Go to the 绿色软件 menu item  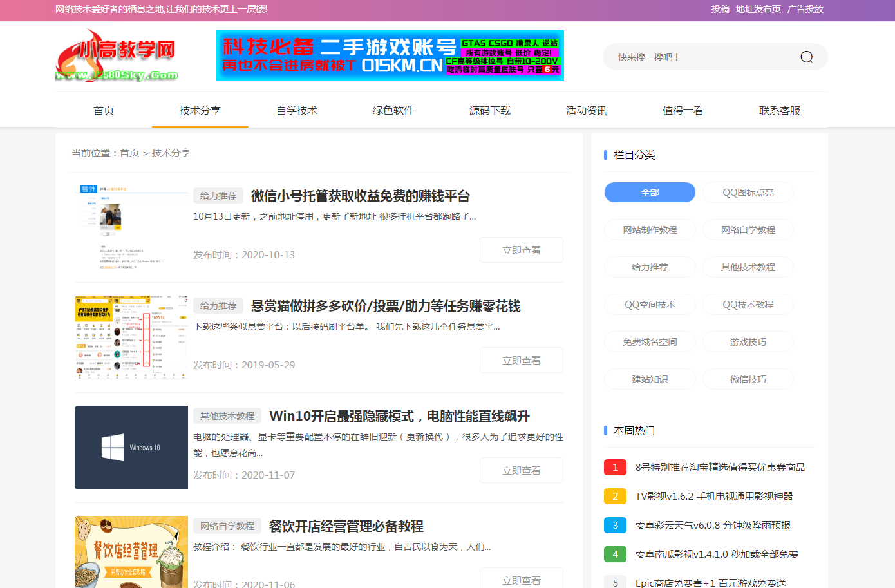coord(393,111)
